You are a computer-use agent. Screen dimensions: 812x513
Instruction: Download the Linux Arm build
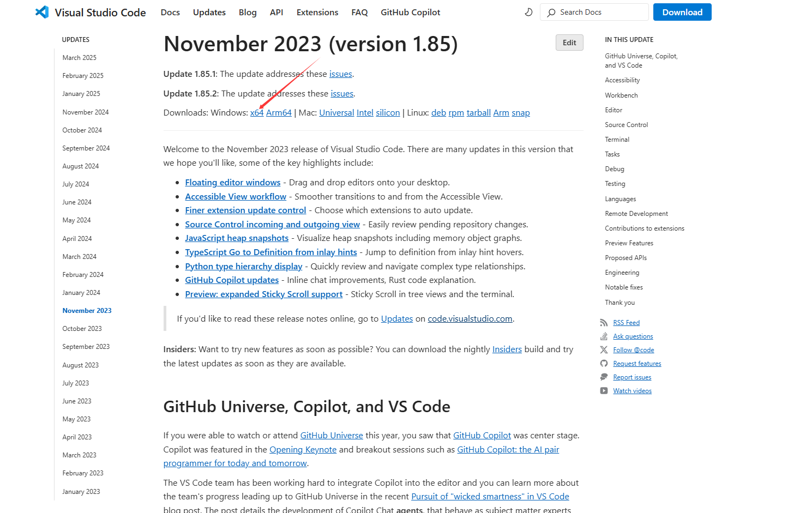tap(501, 113)
